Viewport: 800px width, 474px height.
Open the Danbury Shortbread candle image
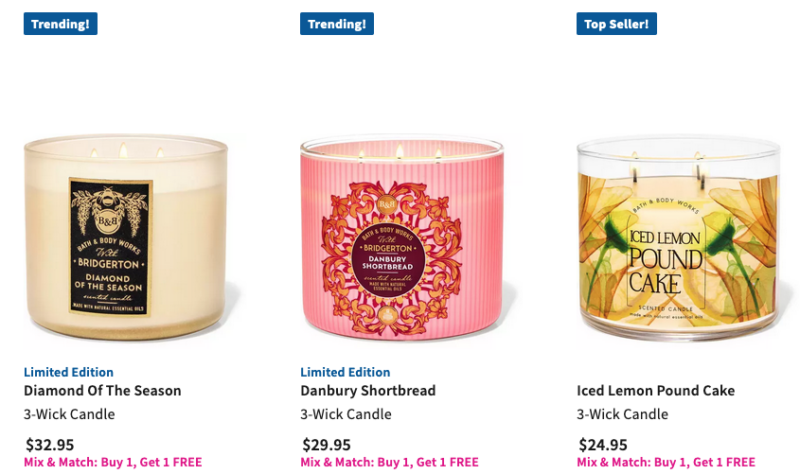pyautogui.click(x=402, y=237)
